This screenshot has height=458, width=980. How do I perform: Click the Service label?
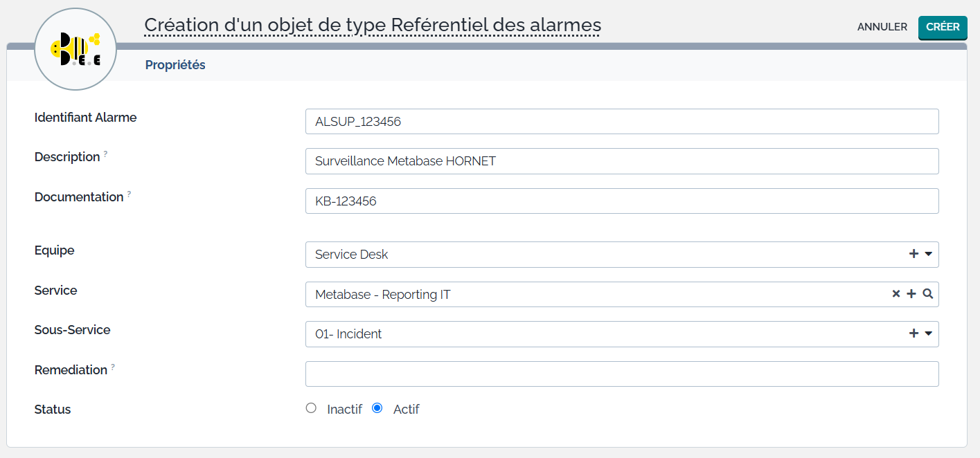56,291
